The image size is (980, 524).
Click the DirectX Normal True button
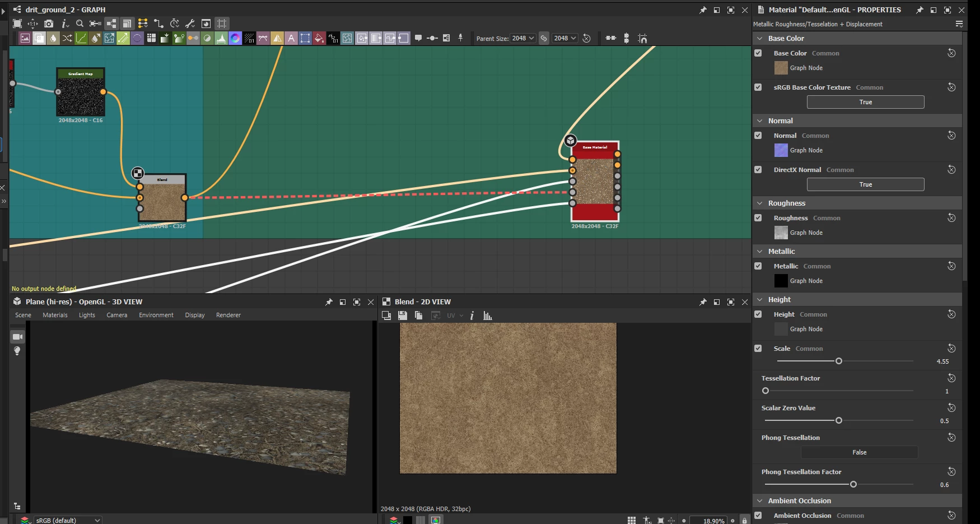click(x=865, y=184)
